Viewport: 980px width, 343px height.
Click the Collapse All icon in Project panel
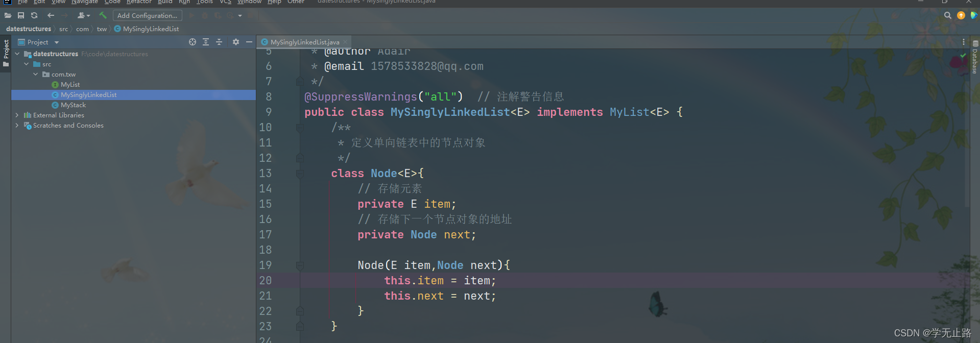pos(219,42)
